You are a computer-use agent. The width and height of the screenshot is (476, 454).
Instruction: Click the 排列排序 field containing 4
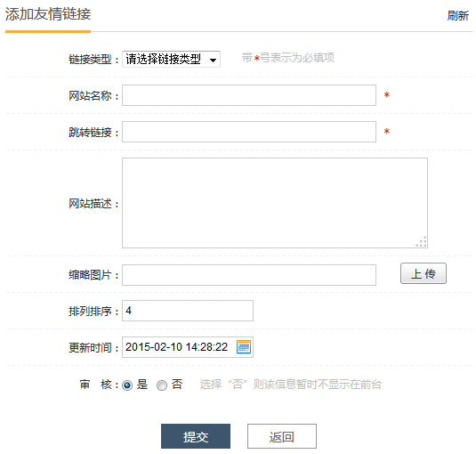188,311
